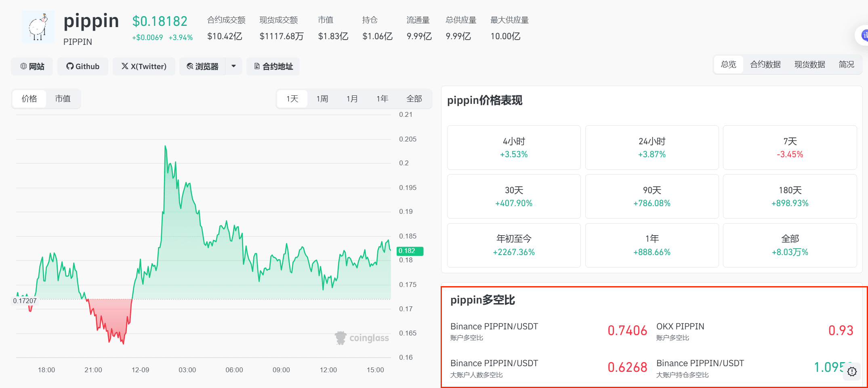Image resolution: width=868 pixels, height=388 pixels.
Task: Click the +888.66% value under 1年
Action: pos(652,252)
